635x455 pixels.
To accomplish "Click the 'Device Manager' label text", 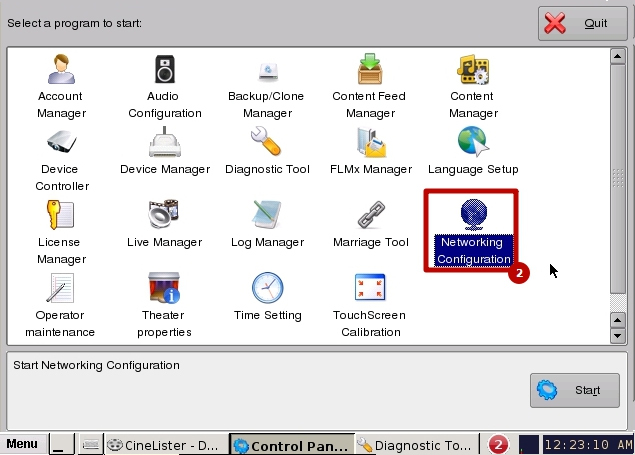I will coord(165,169).
